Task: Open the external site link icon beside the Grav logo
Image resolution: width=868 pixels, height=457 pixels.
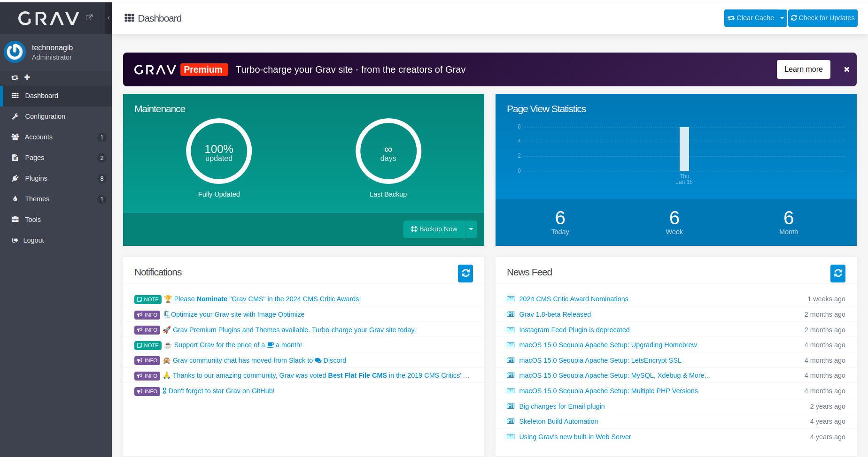Action: 89,17
